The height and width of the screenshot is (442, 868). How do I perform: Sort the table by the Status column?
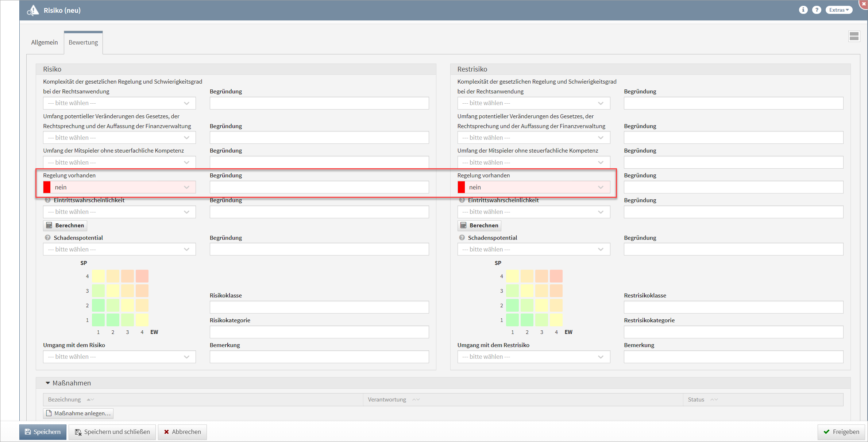pos(696,399)
